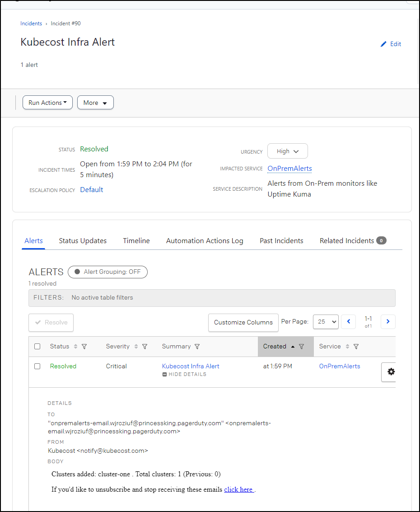
Task: Click the Resolved status in alert row
Action: [x=63, y=366]
